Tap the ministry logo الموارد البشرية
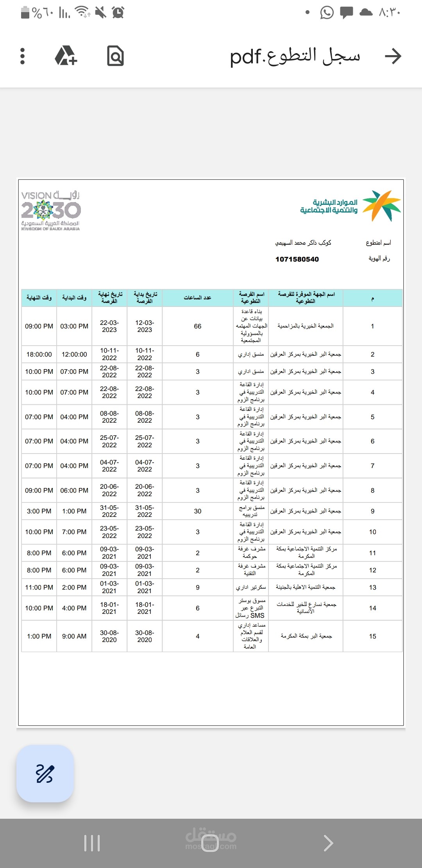The width and height of the screenshot is (422, 868). [350, 206]
